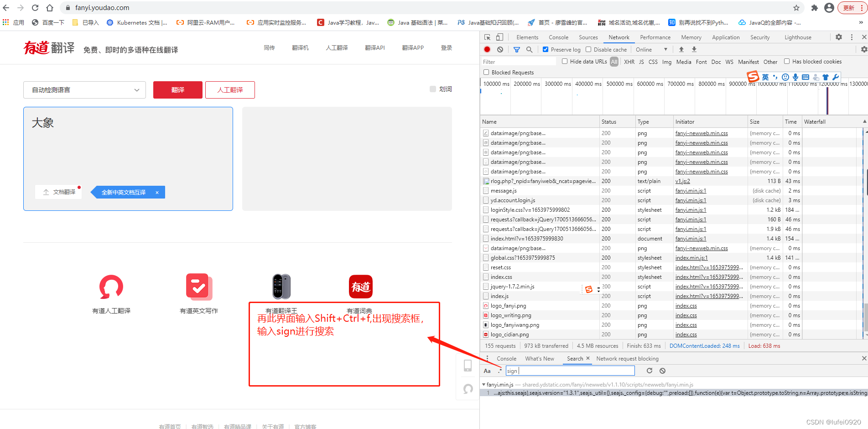
Task: Open Online throttling dropdown
Action: point(652,49)
